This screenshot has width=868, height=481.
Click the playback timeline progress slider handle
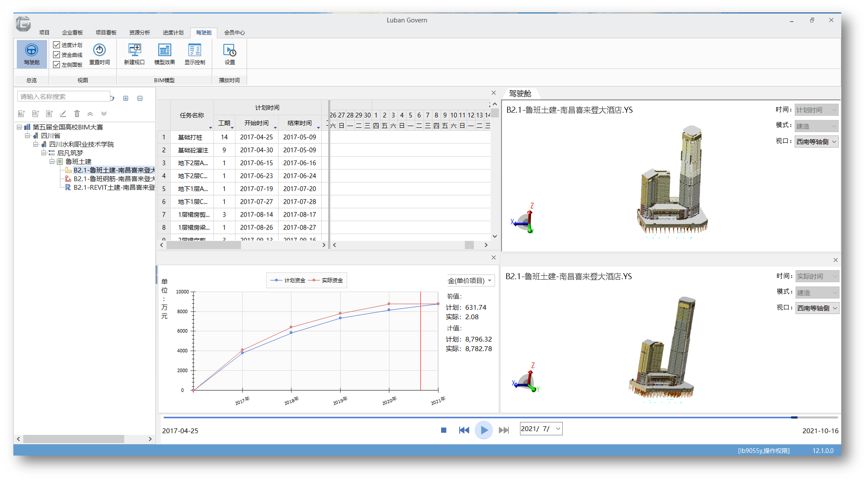794,417
